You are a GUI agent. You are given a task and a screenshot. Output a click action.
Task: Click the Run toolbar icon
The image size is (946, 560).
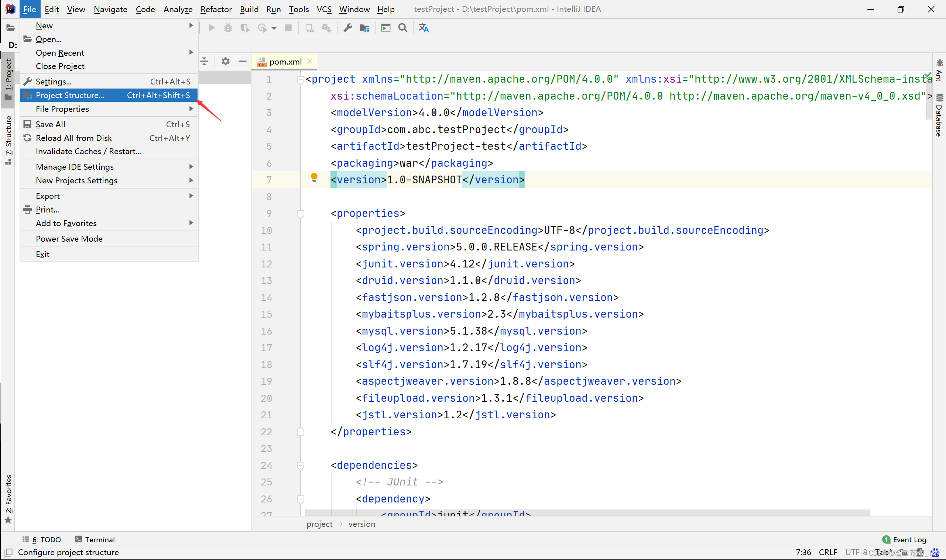tap(212, 28)
